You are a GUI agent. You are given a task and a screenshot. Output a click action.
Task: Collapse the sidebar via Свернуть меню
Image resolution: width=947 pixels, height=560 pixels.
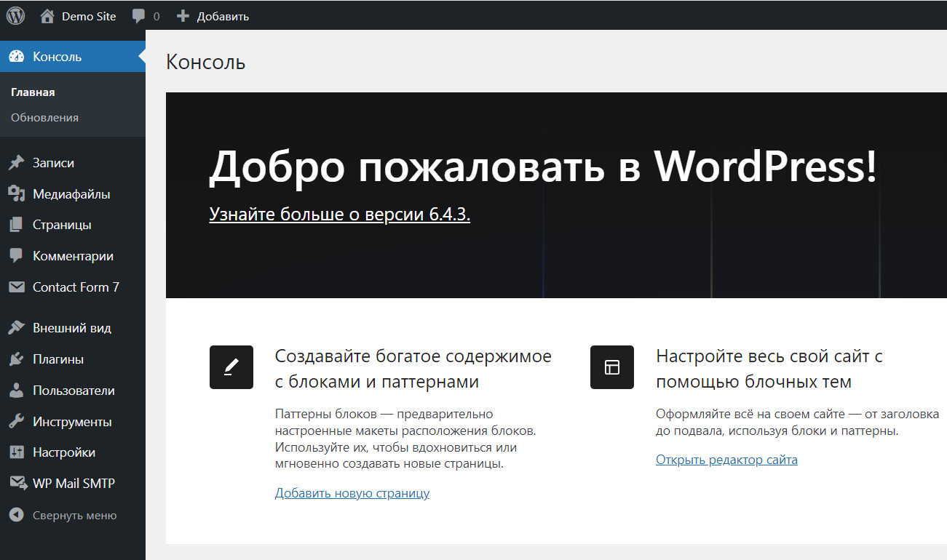73,515
